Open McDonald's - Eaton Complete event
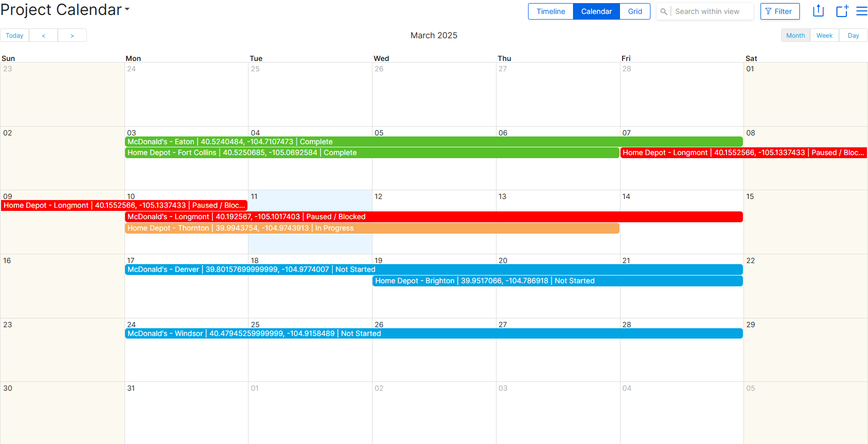The width and height of the screenshot is (868, 444). pyautogui.click(x=434, y=142)
